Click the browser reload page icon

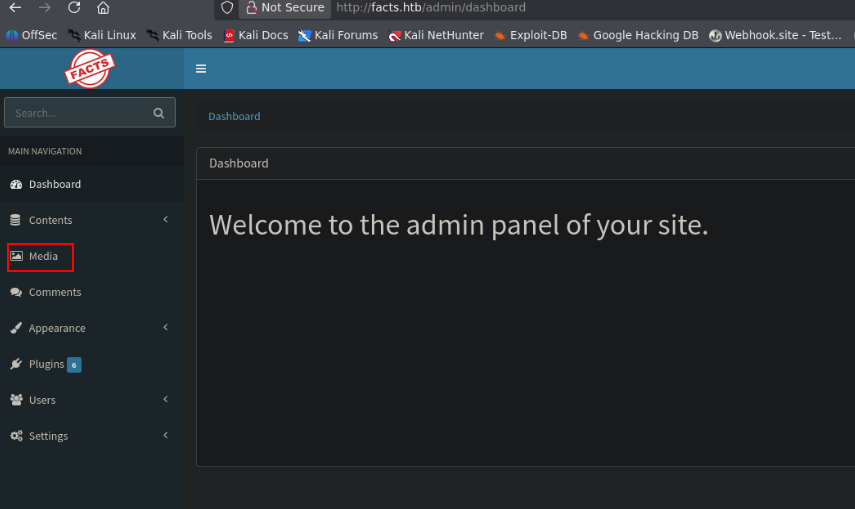(74, 8)
